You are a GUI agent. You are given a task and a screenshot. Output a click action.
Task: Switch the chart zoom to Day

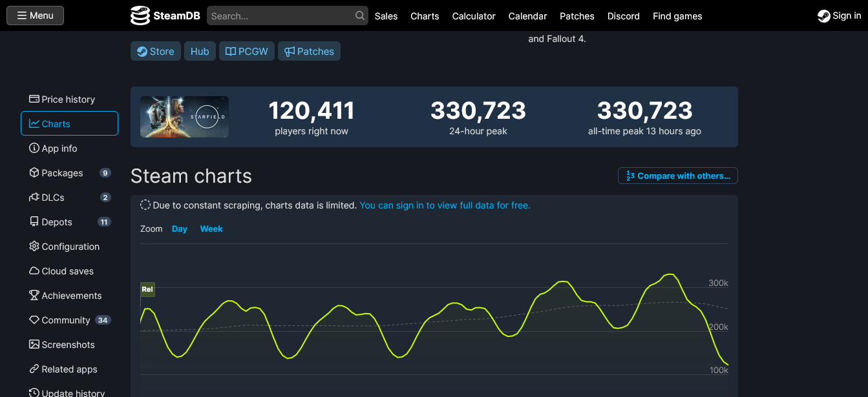pos(179,229)
